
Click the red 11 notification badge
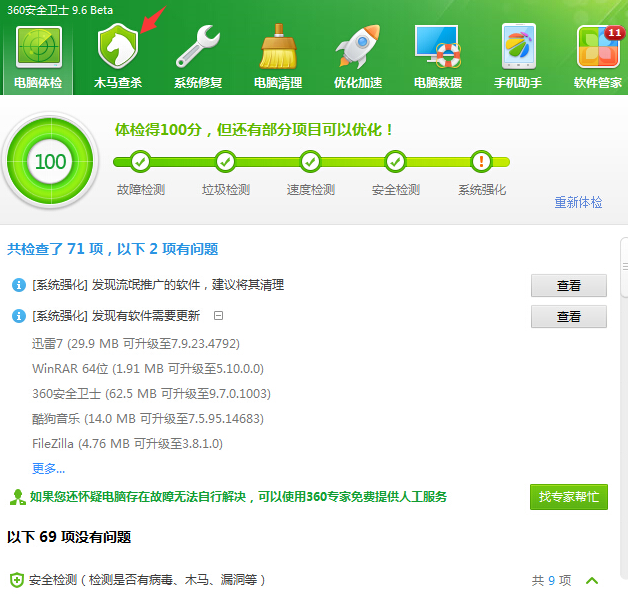pos(614,32)
